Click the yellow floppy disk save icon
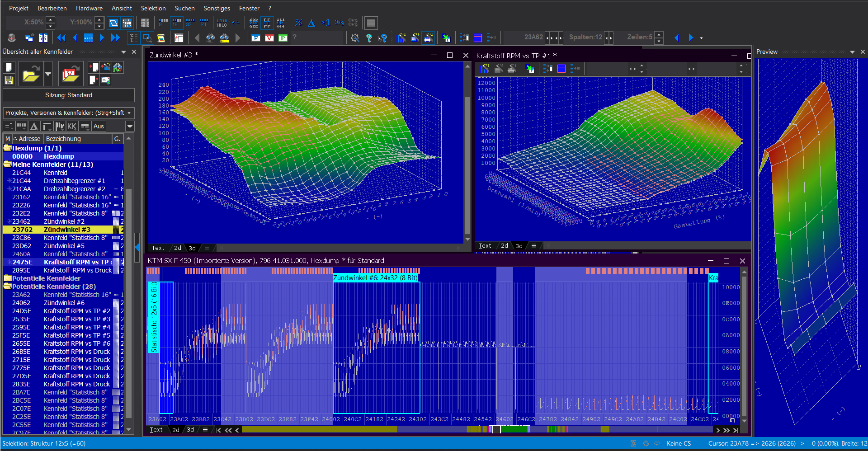868x451 pixels. [9, 80]
